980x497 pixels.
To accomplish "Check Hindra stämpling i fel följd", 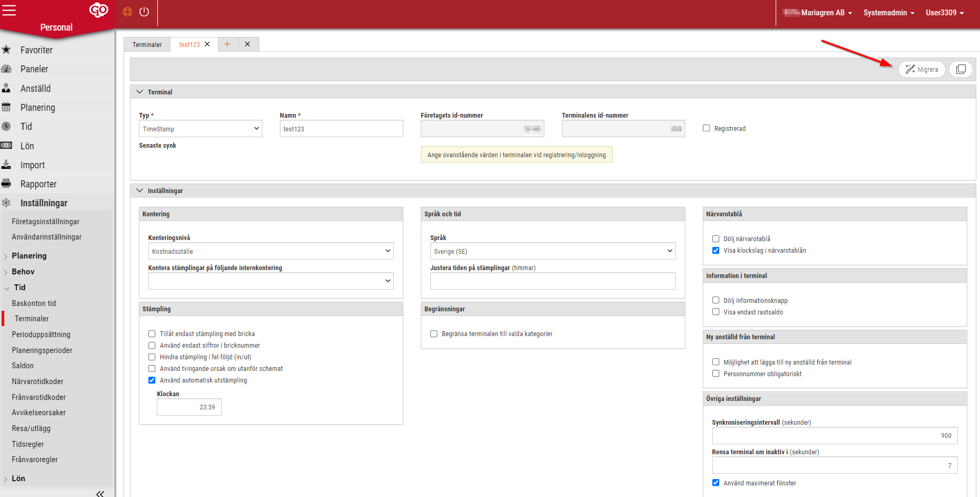I will click(152, 357).
